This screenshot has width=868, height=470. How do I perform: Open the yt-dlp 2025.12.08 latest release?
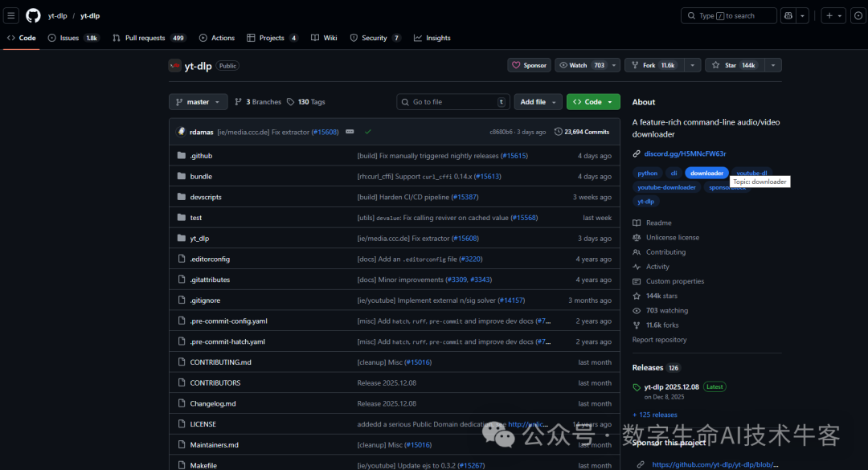(671, 387)
